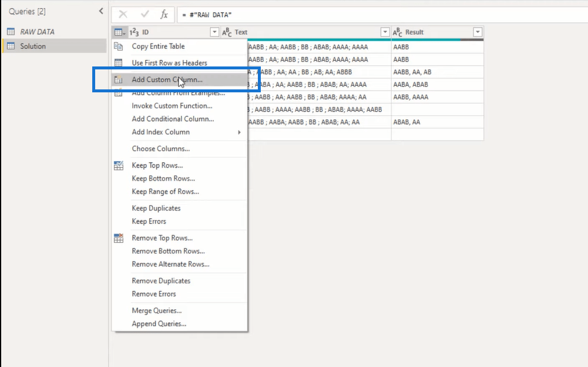Screen dimensions: 588x367
Task: Click the Remove Top Rows icon
Action: [x=119, y=238]
